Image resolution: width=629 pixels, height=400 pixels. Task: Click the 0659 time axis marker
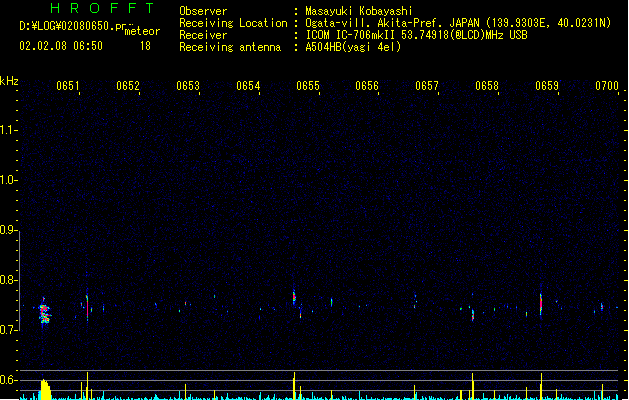click(547, 86)
